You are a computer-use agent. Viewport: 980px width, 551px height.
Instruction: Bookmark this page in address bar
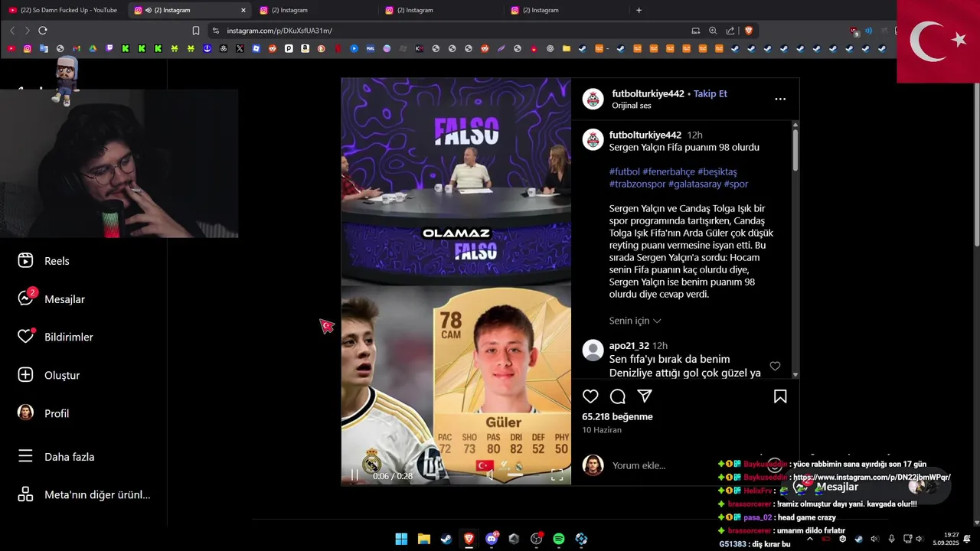click(196, 31)
